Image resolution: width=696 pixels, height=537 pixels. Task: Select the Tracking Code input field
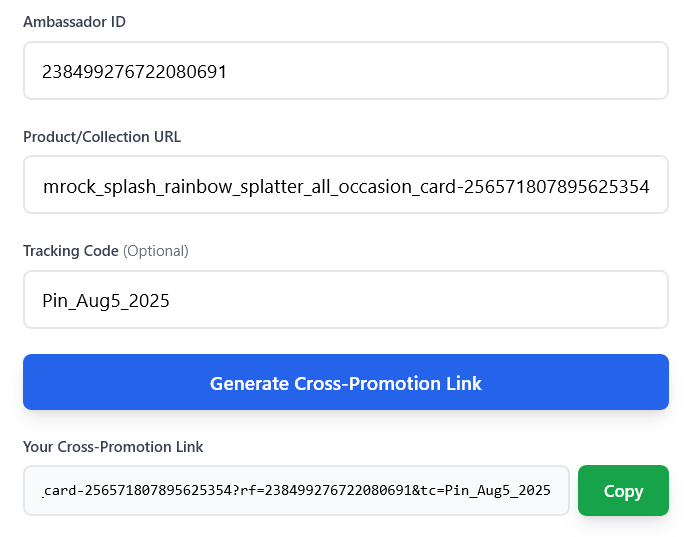pyautogui.click(x=346, y=300)
